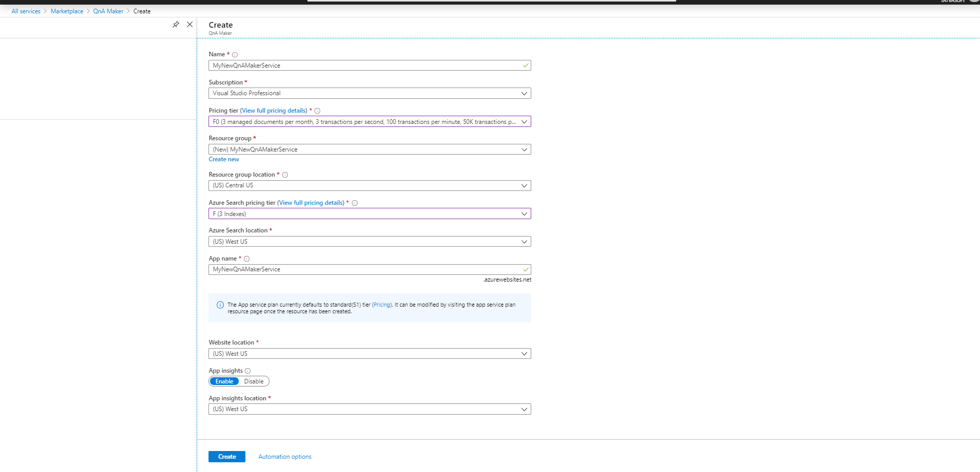Click into the App name input field
Image resolution: width=980 pixels, height=472 pixels.
369,269
